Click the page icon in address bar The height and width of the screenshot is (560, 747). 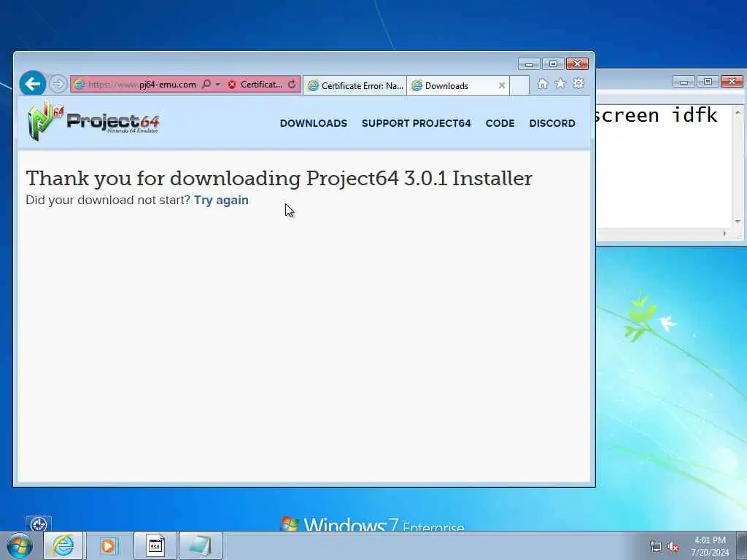coord(79,85)
